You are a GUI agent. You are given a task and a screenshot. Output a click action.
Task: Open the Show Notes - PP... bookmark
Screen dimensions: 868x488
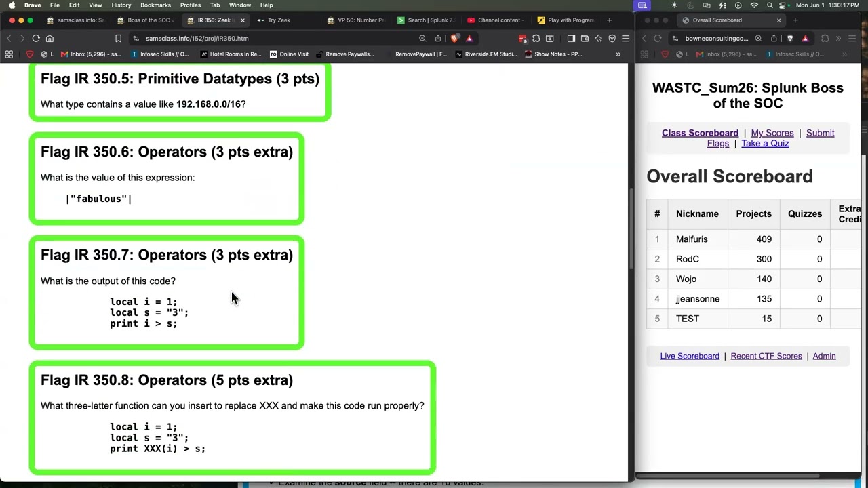pyautogui.click(x=553, y=54)
